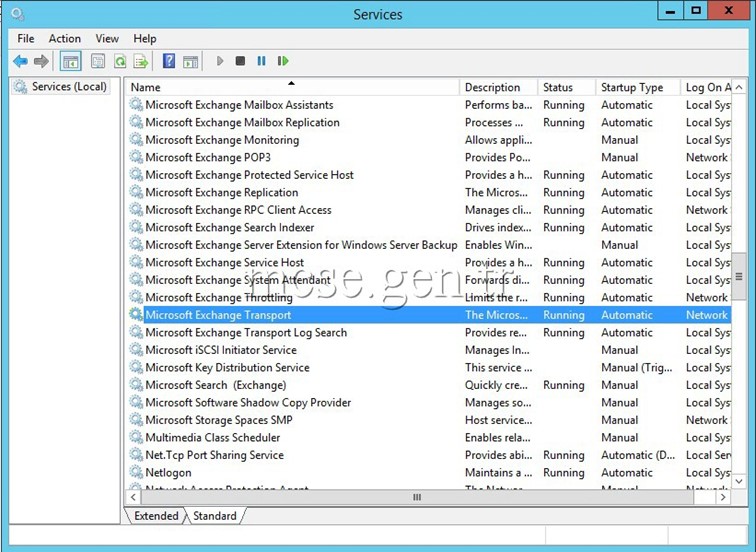Click gear icon beside Microsoft Storage Spaces SMP

(x=136, y=419)
